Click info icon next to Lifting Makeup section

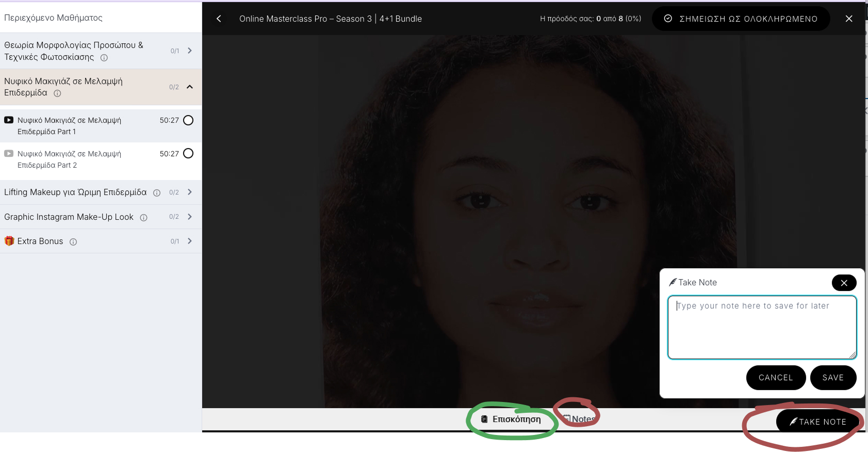157,193
